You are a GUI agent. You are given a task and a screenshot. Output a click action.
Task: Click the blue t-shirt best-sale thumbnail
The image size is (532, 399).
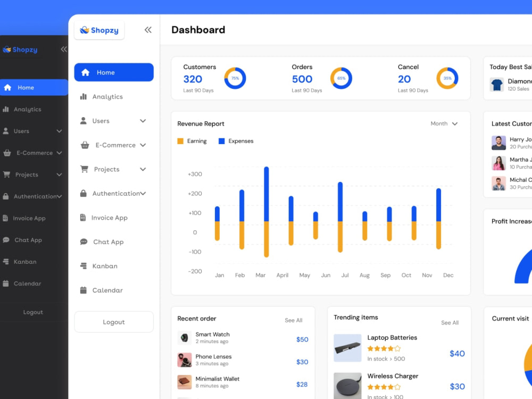pos(497,85)
